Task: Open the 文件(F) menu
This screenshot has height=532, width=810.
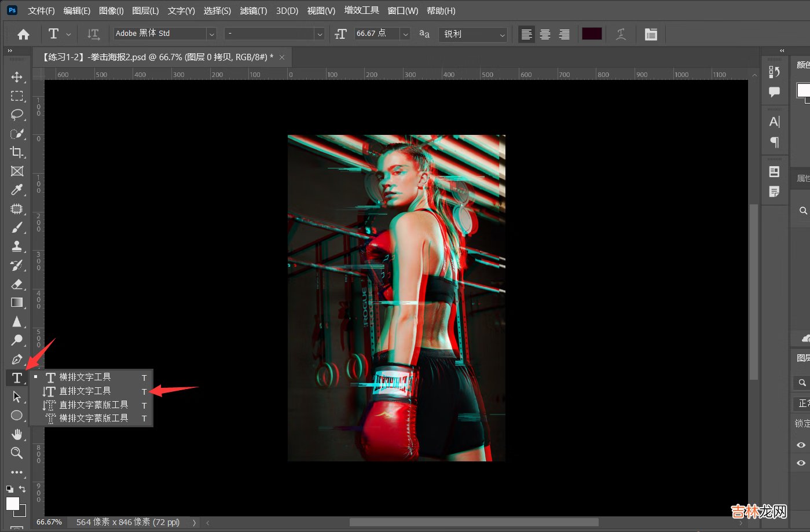Action: 41,10
